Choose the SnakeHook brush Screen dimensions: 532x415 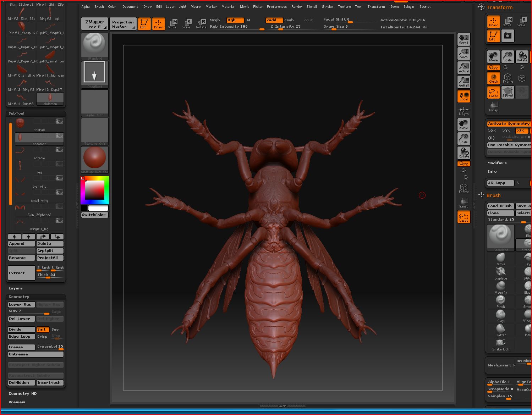(x=500, y=344)
